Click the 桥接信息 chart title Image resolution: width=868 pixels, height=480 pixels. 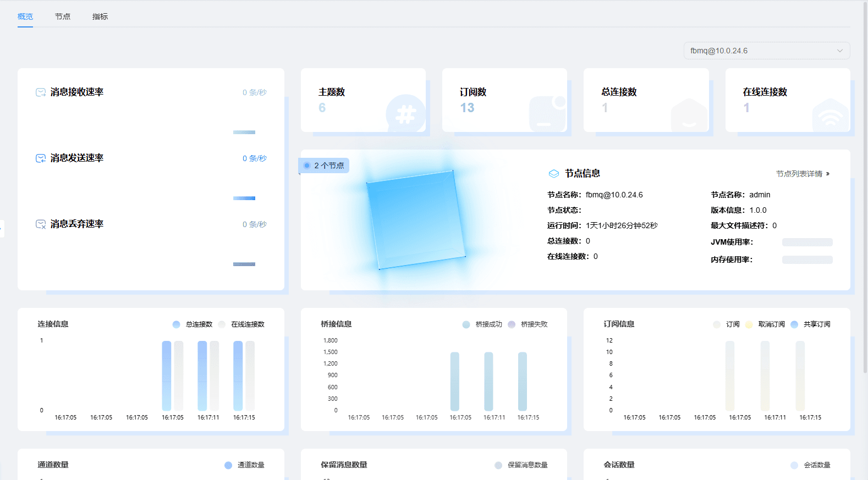[x=336, y=324]
